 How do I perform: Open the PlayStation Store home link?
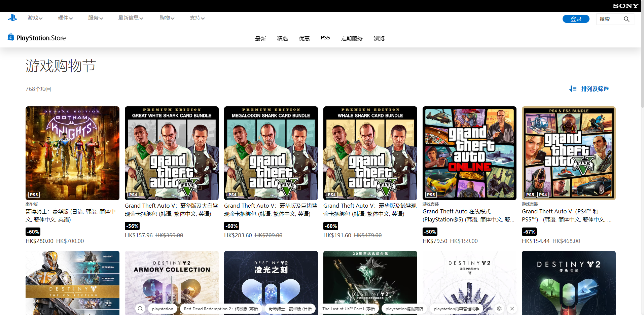(37, 38)
